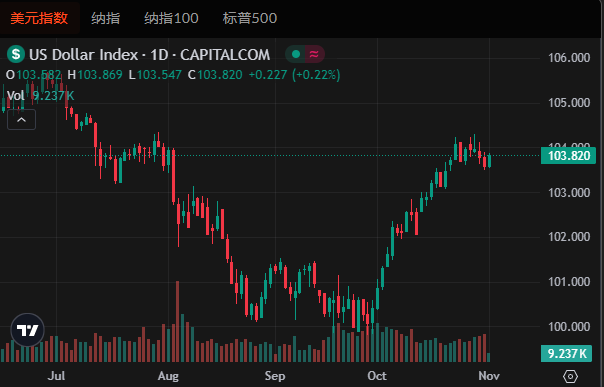Click the CAPITALCOM source label

225,55
